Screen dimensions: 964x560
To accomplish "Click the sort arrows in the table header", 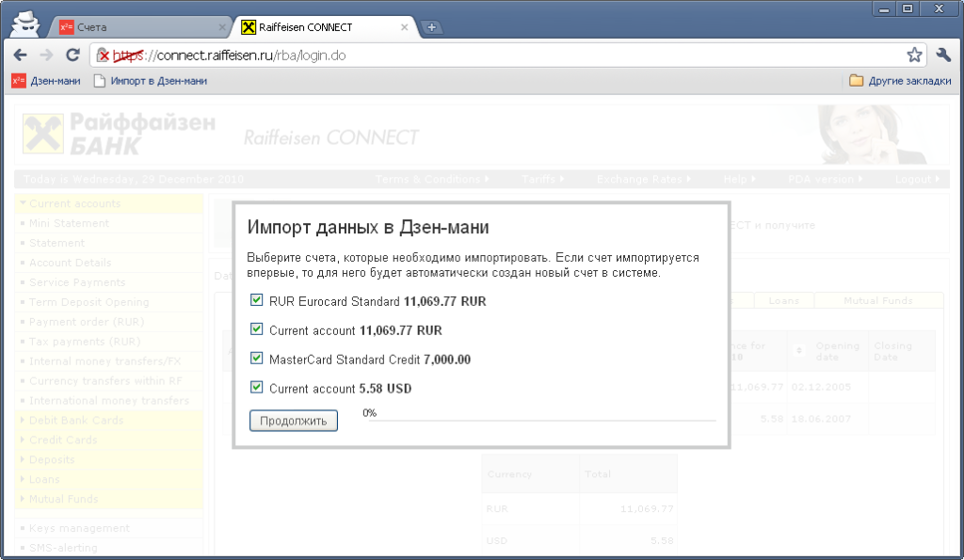I will tap(798, 350).
